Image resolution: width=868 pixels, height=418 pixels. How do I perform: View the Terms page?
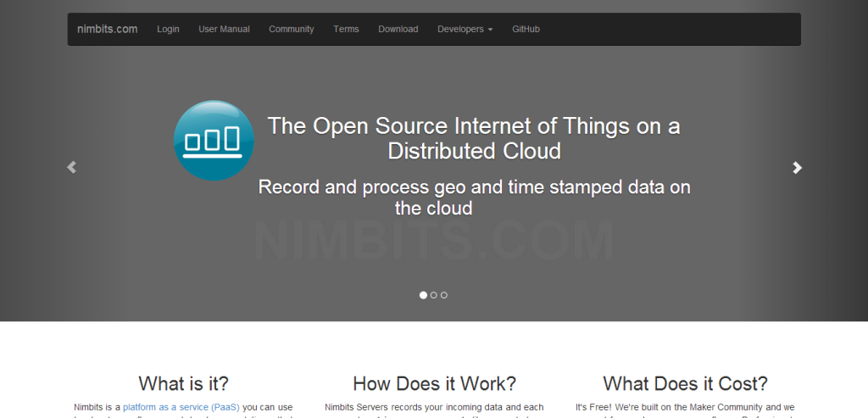(346, 29)
